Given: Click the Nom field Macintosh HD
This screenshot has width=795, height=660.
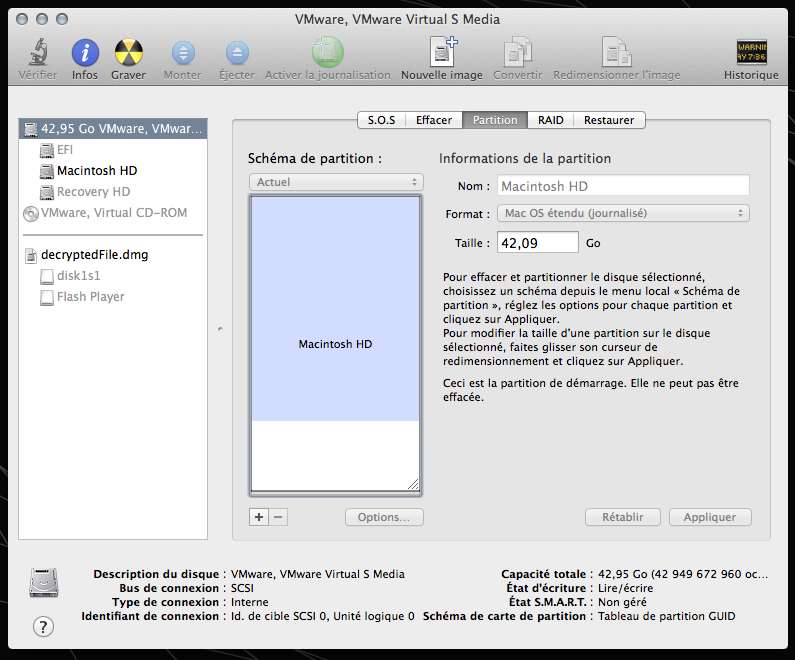Looking at the screenshot, I should coord(623,186).
